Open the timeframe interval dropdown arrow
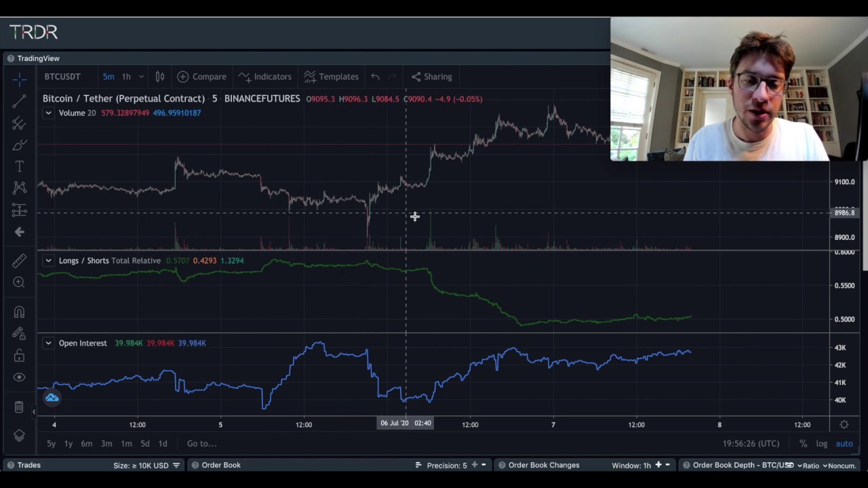The width and height of the screenshot is (868, 488). click(142, 77)
